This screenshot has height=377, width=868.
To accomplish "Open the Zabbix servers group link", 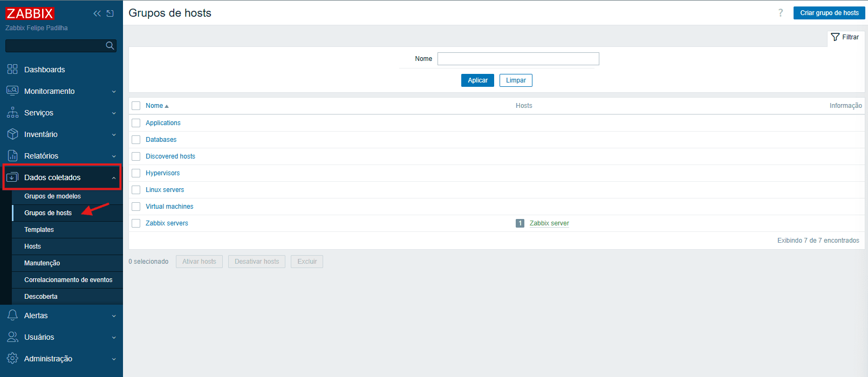I will click(x=167, y=223).
